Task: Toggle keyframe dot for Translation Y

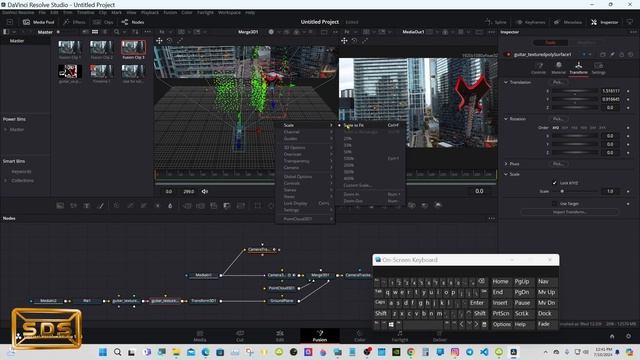Action: 628,99
